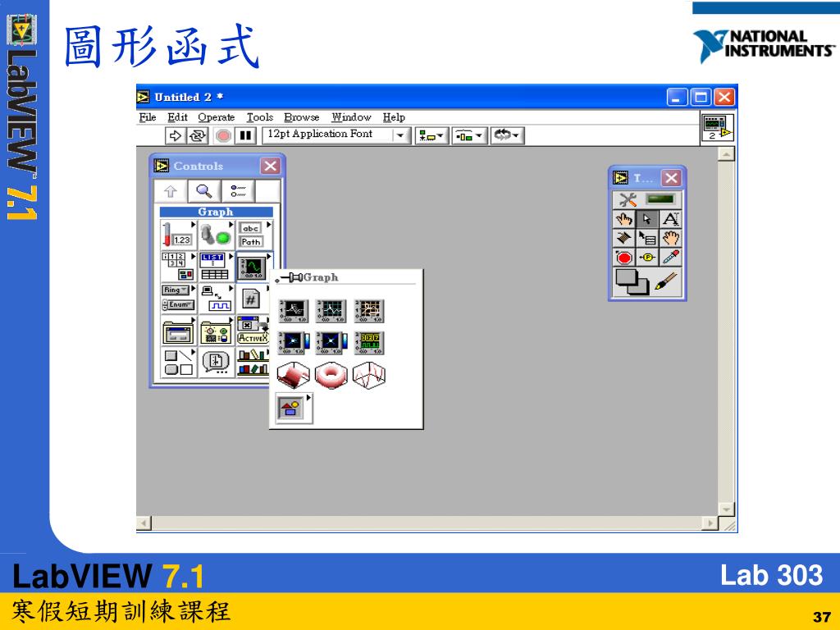Select the 3D Parametric Graph torus icon
Viewport: 840px width, 630px height.
(x=331, y=375)
